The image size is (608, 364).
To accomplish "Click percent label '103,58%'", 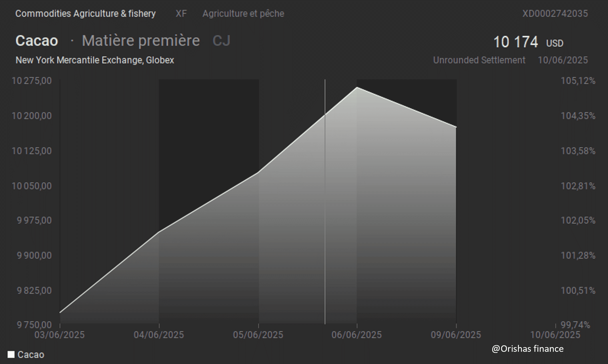I will 578,151.
